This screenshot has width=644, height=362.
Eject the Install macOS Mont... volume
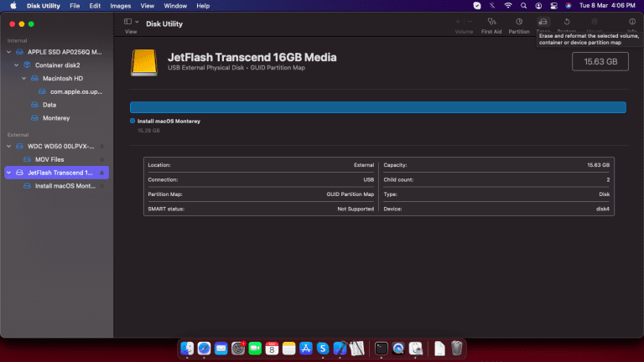point(101,186)
